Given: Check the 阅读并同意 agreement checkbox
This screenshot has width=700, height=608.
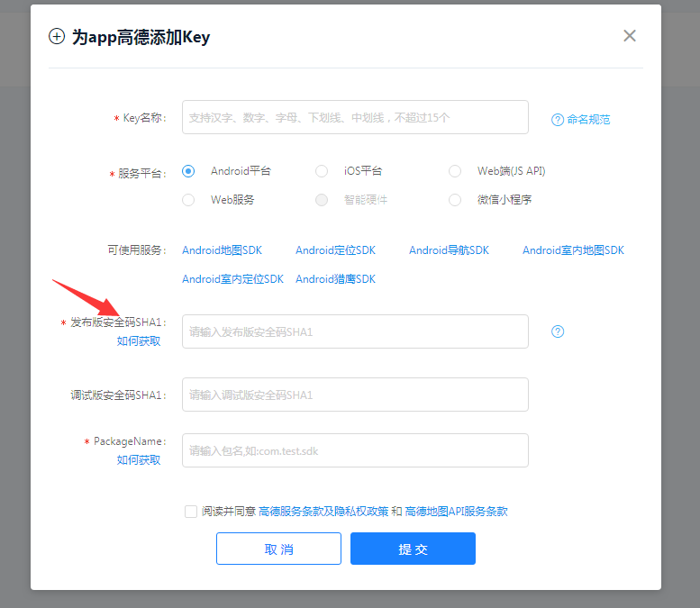Looking at the screenshot, I should point(191,512).
